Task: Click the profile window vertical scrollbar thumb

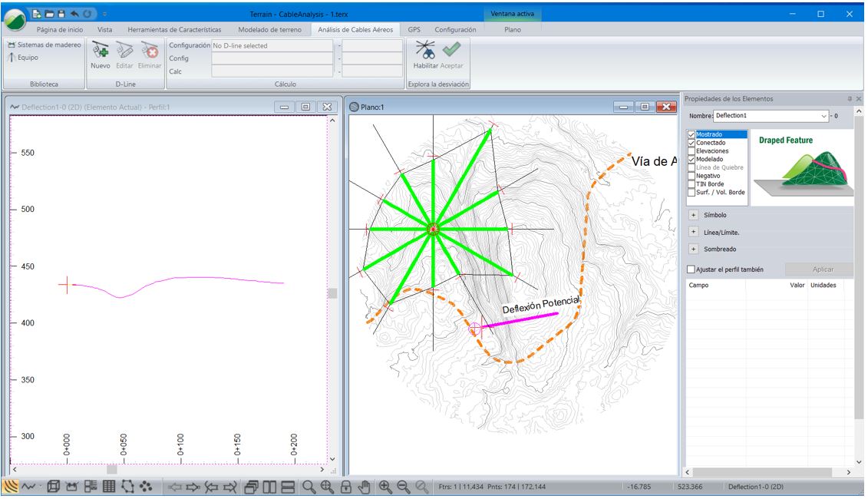Action: [332, 292]
